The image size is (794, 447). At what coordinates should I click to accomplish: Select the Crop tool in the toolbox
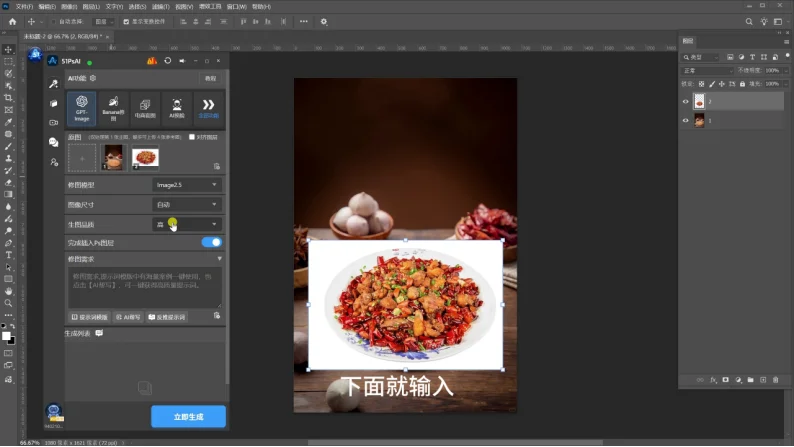pyautogui.click(x=9, y=98)
